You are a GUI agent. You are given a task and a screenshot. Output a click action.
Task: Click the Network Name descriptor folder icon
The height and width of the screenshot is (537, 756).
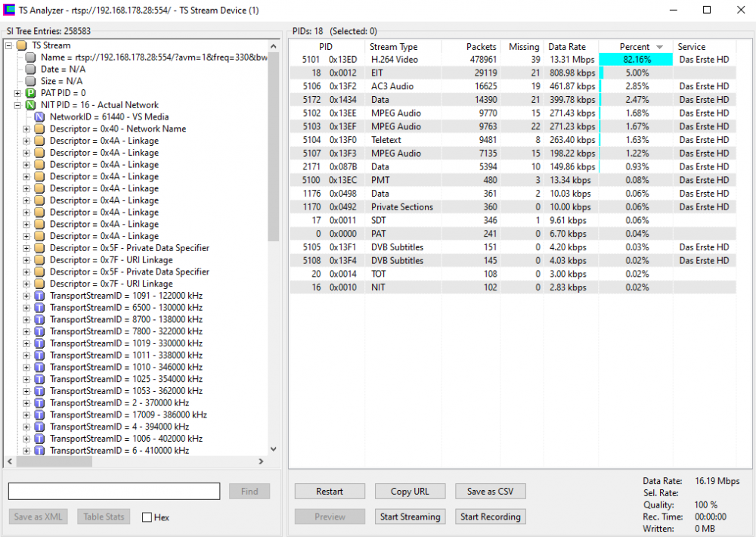pos(39,129)
